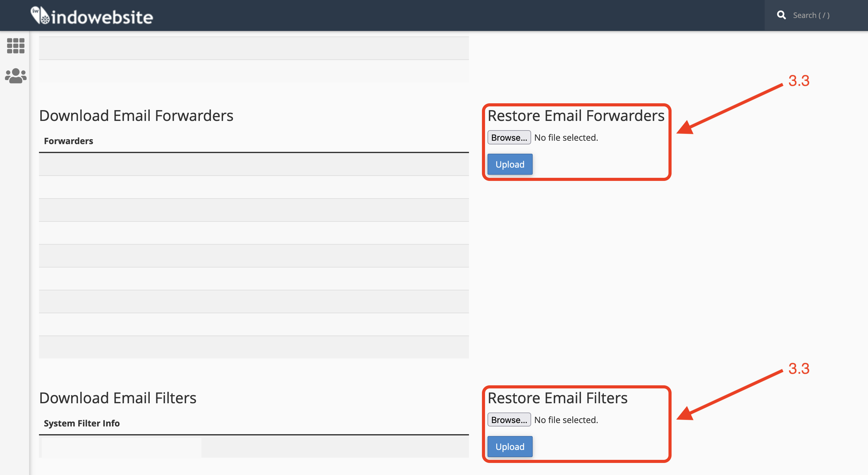The height and width of the screenshot is (475, 868).
Task: Open the home grid icon in sidebar
Action: (15, 45)
